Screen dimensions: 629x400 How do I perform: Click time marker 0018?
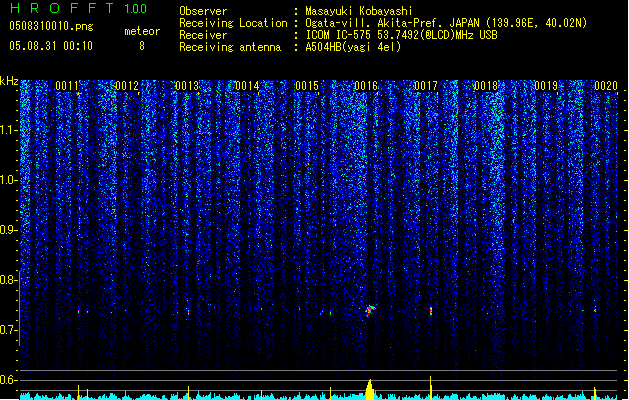(x=486, y=86)
